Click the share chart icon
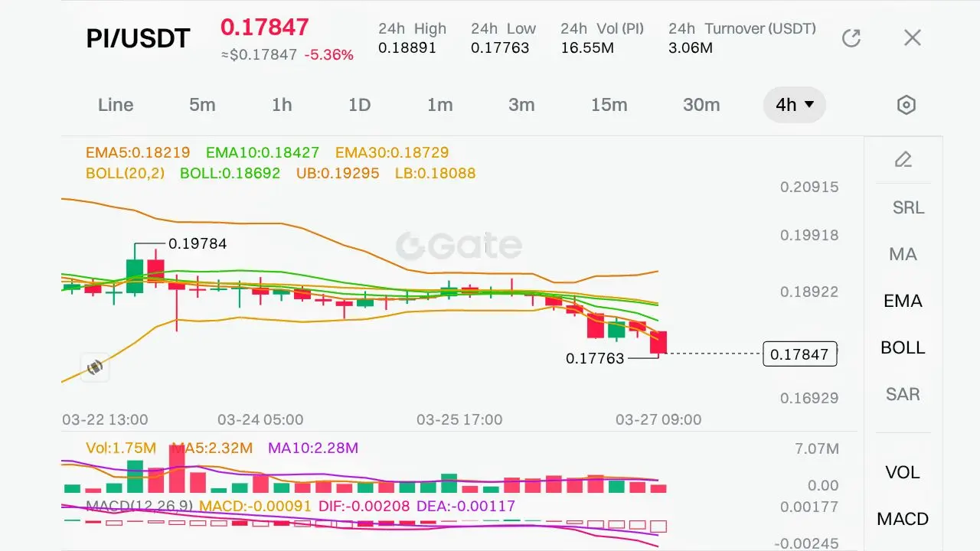Image resolution: width=980 pixels, height=551 pixels. point(851,38)
